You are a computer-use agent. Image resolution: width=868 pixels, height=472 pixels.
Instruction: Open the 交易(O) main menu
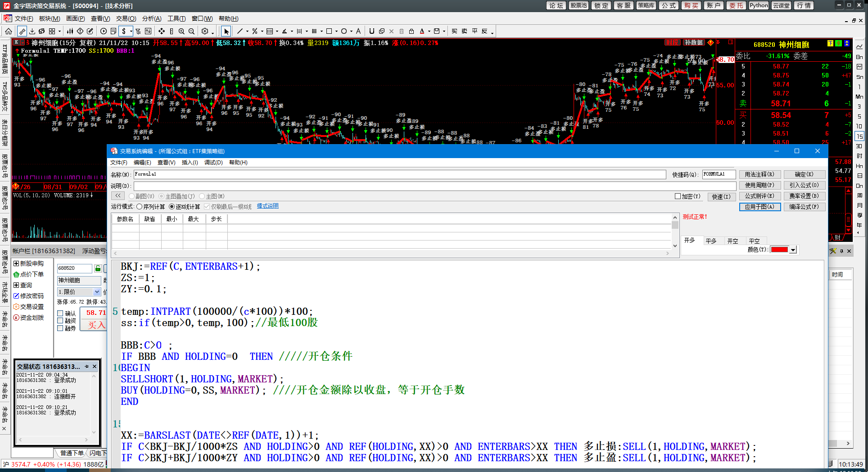[126, 18]
